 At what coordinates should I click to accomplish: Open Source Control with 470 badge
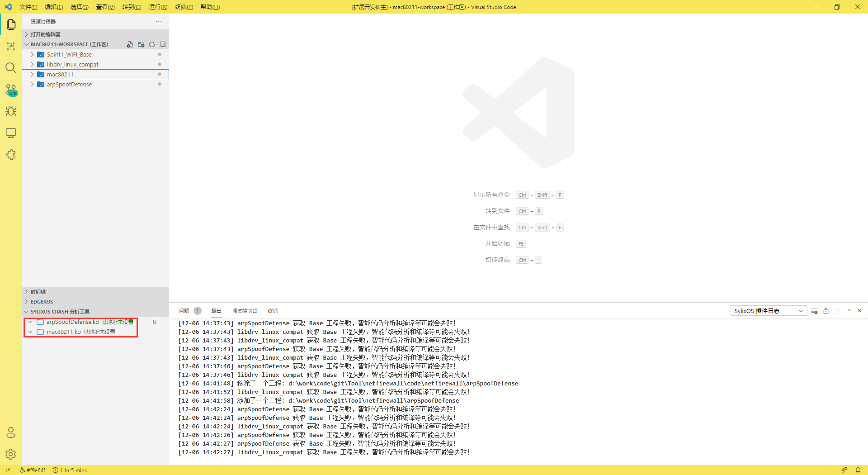11,90
